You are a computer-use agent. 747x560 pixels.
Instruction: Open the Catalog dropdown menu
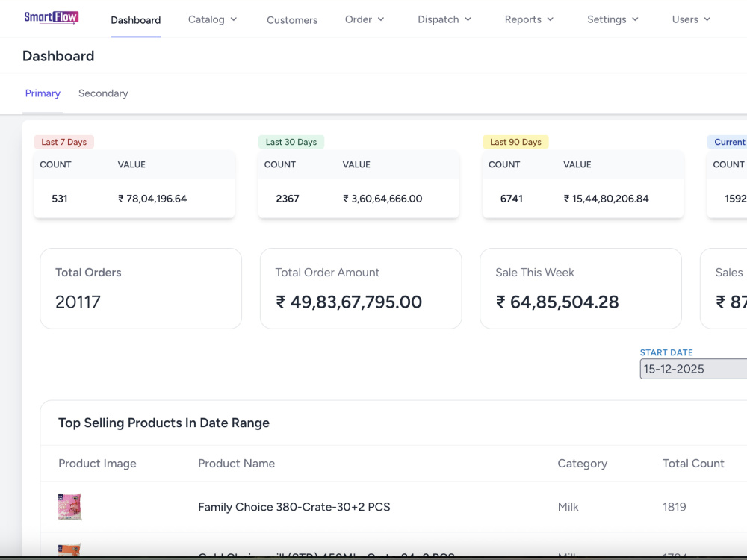pyautogui.click(x=212, y=19)
